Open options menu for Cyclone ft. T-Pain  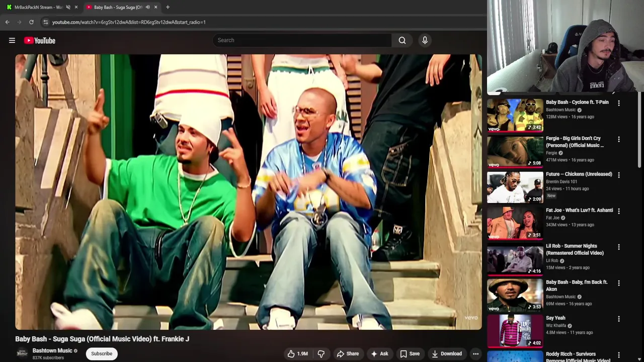click(x=619, y=103)
